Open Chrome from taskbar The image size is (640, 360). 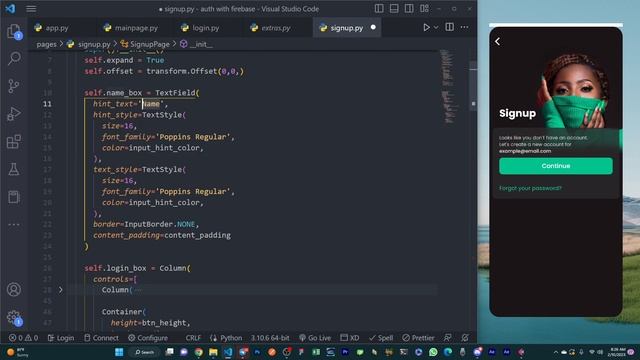(x=199, y=352)
